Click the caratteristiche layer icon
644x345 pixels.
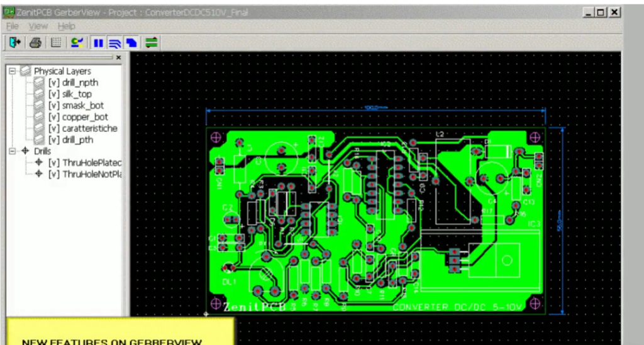pyautogui.click(x=39, y=128)
